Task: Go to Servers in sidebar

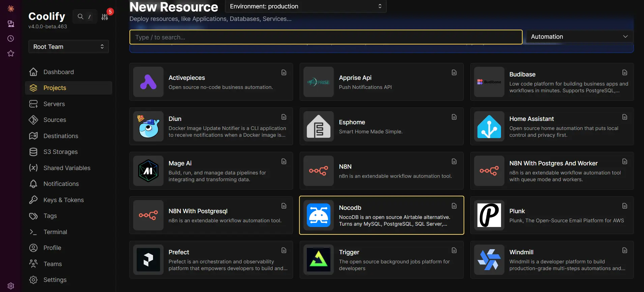Action: click(54, 104)
